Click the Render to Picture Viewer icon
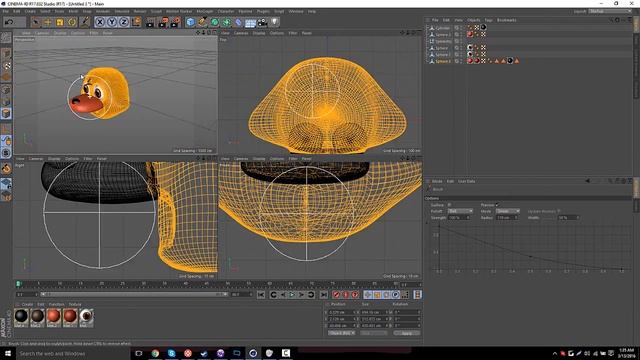 pyautogui.click(x=163, y=22)
